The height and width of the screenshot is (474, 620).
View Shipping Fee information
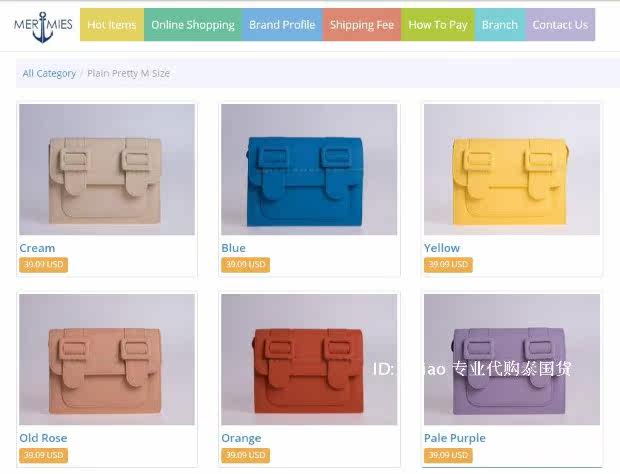pos(362,25)
